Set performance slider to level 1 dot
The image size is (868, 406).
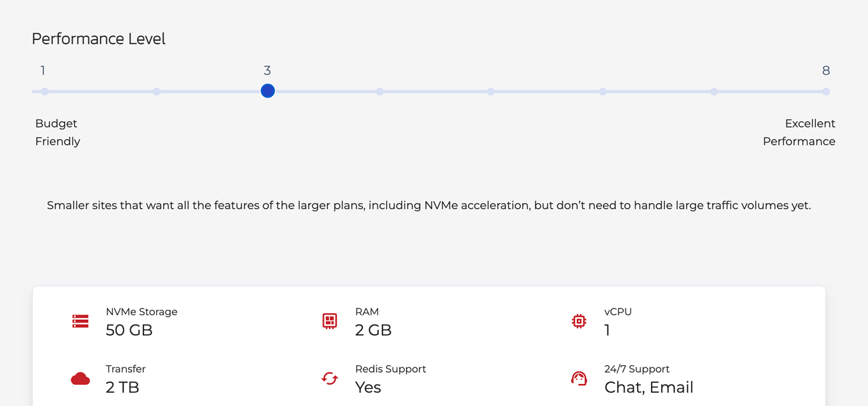tap(44, 91)
